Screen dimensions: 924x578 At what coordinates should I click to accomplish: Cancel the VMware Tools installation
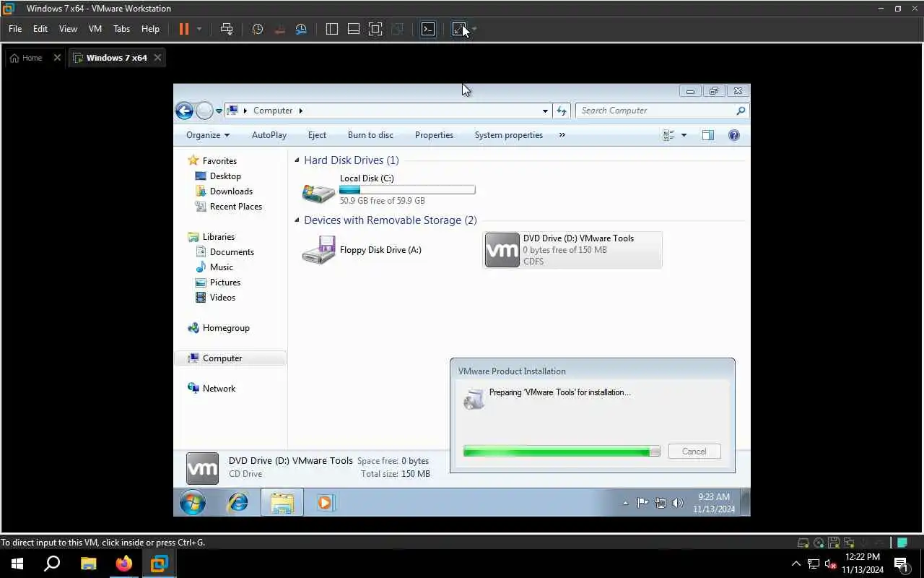click(x=694, y=452)
